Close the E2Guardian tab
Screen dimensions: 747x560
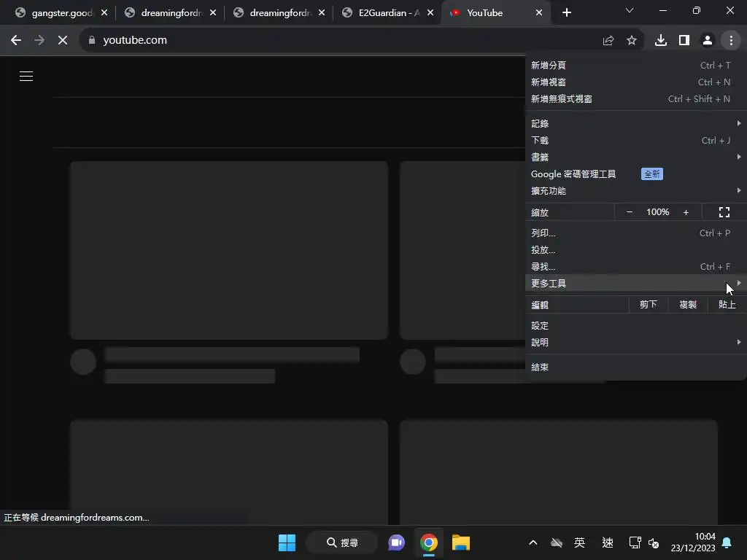click(430, 13)
